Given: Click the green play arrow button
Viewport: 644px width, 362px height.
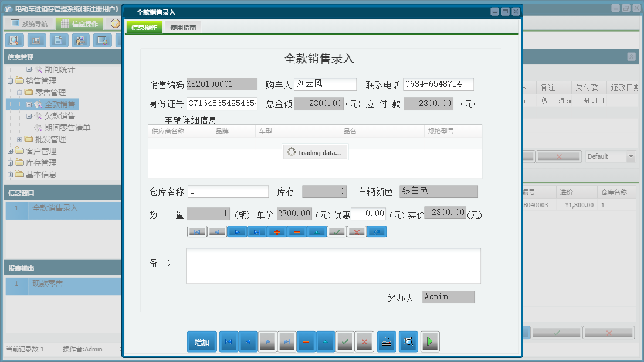Looking at the screenshot, I should (429, 341).
